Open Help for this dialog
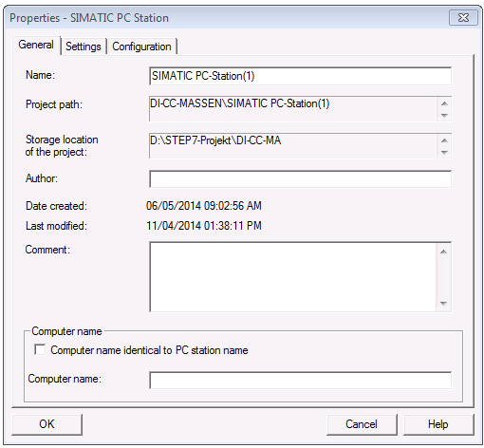484x448 pixels. coord(438,424)
